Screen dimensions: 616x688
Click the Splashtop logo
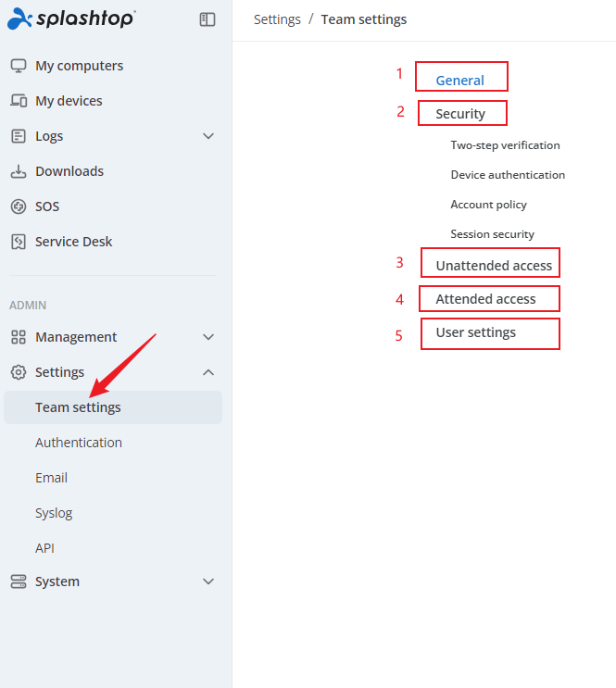pos(71,19)
